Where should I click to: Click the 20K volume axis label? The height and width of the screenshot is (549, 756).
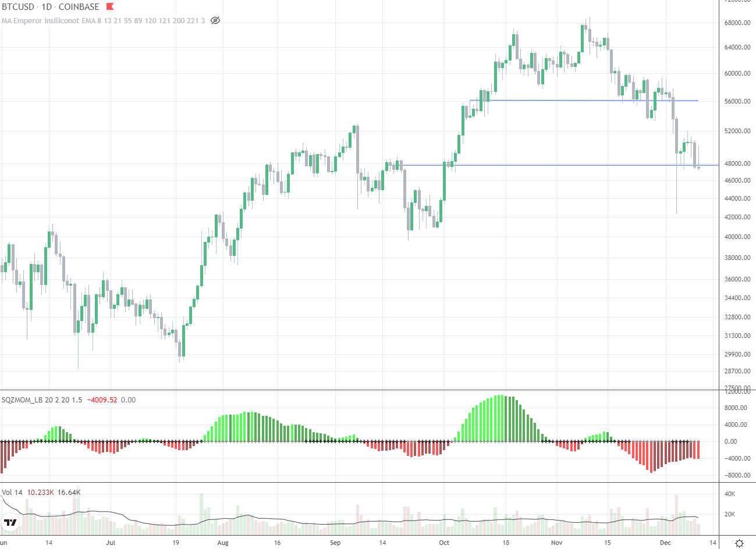point(730,515)
